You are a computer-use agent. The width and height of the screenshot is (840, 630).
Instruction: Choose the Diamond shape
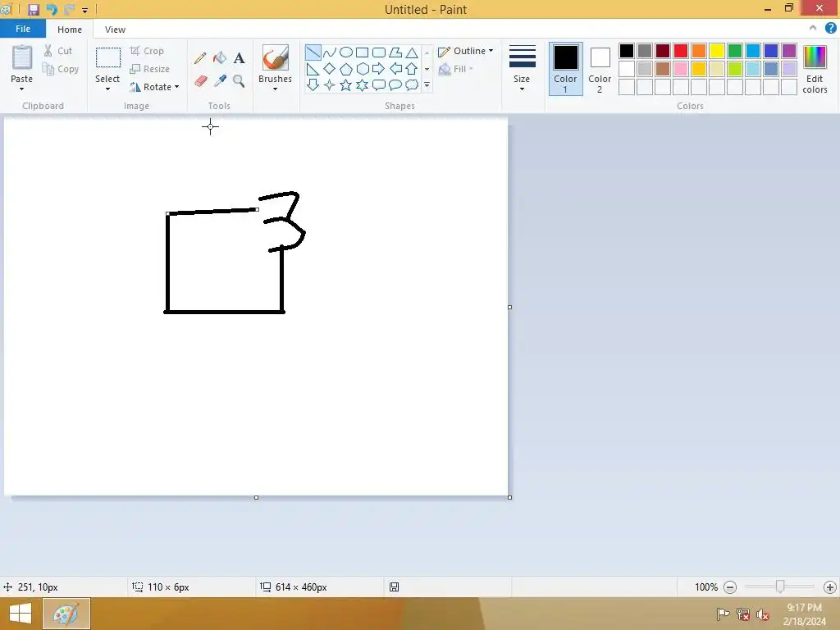330,69
